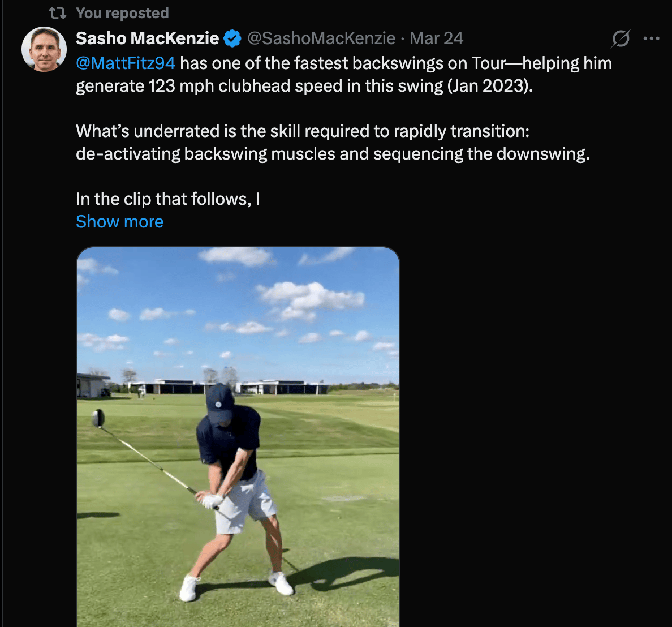672x627 pixels.
Task: Open the Mar 24 timestamp link
Action: pos(436,38)
